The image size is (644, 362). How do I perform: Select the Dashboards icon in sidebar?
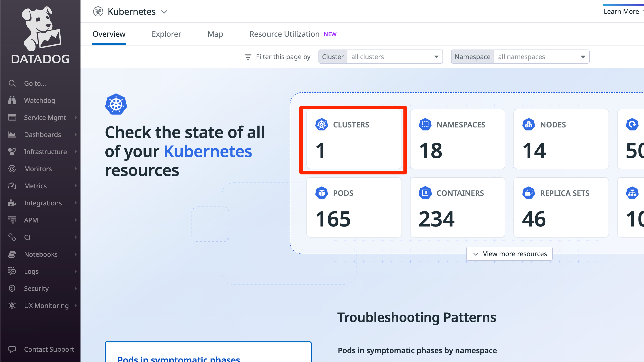[12, 134]
